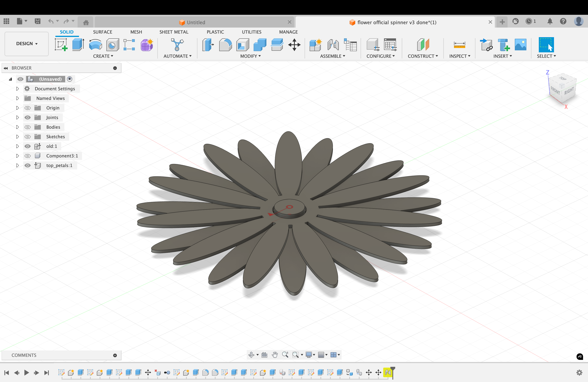This screenshot has height=382, width=588.
Task: Switch to the SURFACE tab
Action: [x=103, y=32]
